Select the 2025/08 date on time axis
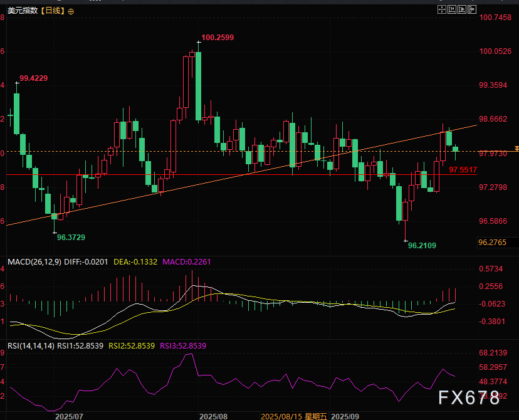 (x=212, y=416)
